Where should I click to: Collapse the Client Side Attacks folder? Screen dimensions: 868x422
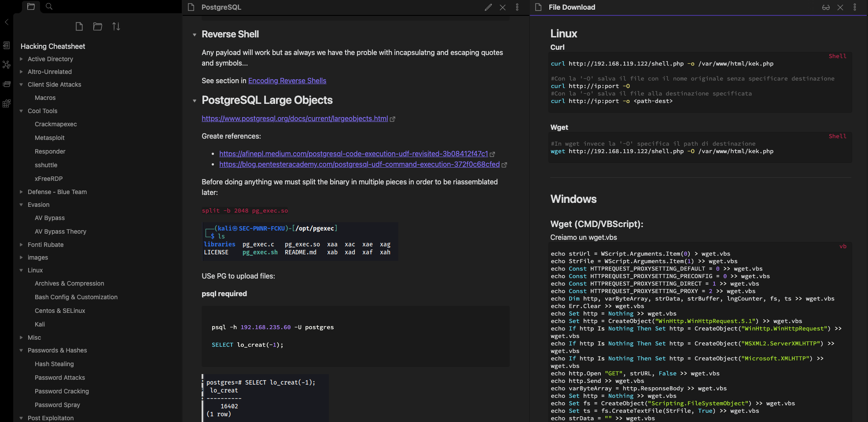[21, 84]
